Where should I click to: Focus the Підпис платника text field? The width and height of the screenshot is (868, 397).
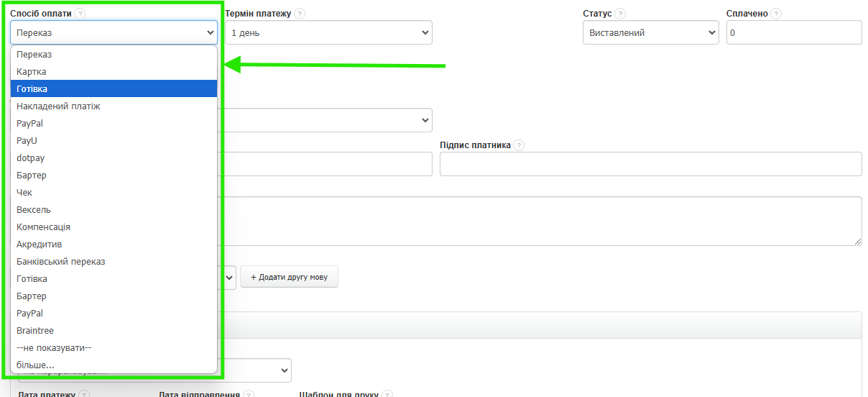click(650, 164)
